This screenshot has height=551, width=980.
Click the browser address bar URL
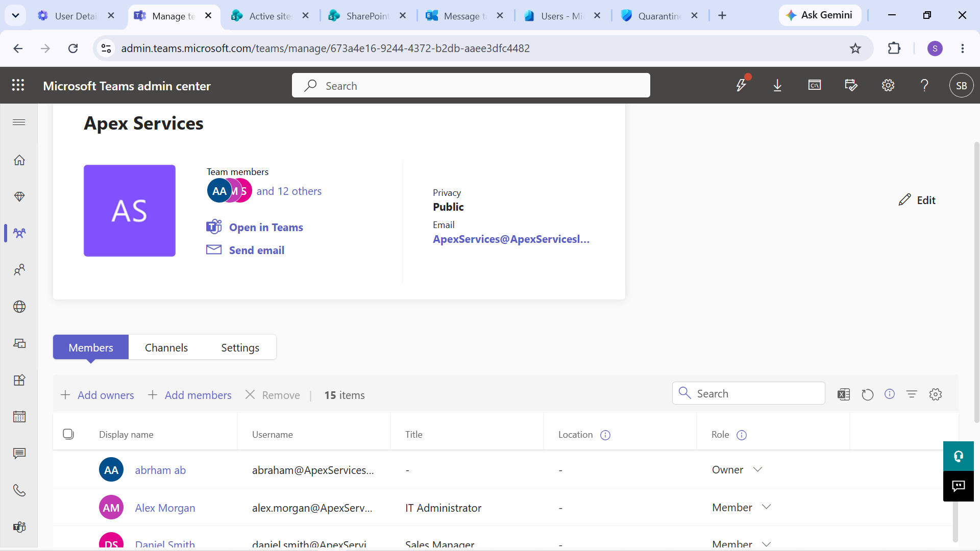tap(325, 48)
